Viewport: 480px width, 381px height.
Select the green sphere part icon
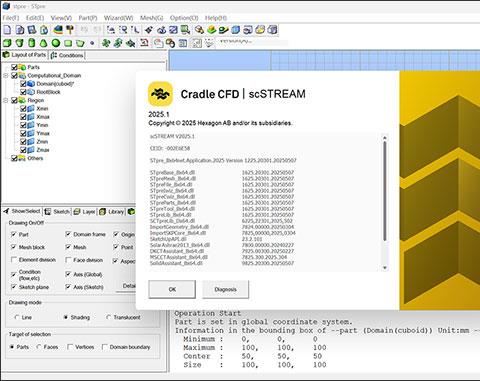coord(56,43)
